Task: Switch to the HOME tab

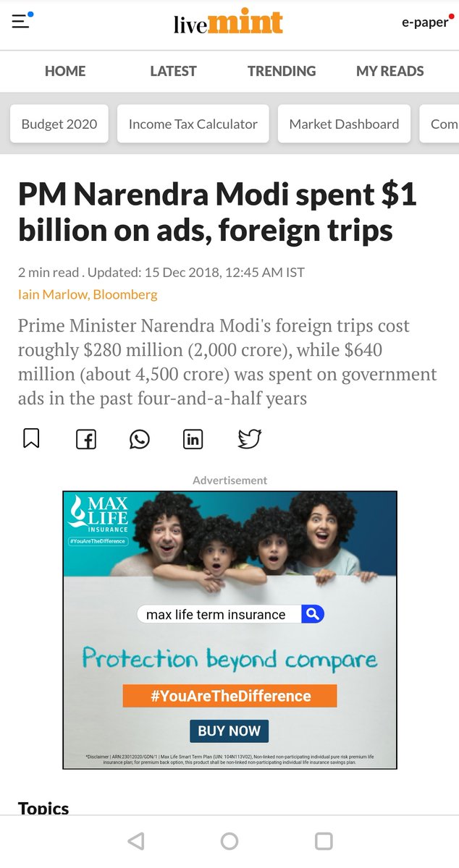Action: (x=65, y=71)
